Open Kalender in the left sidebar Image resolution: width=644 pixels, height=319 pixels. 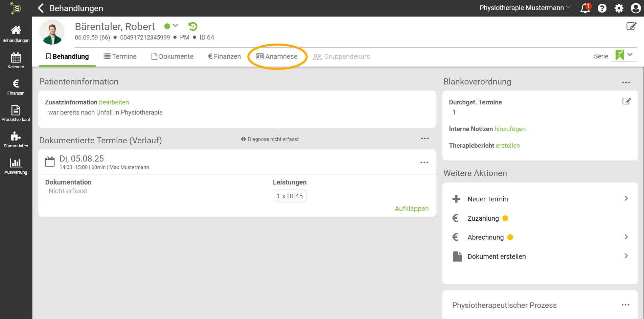point(16,61)
